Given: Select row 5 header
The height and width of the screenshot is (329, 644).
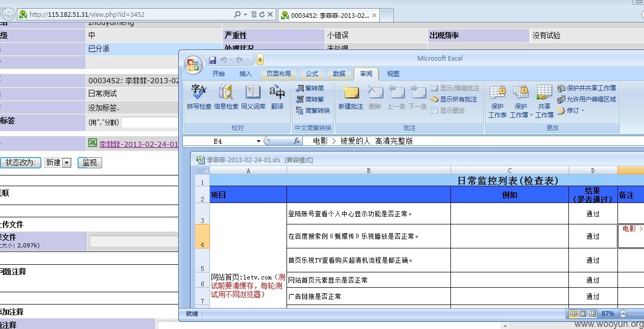Looking at the screenshot, I should [x=202, y=260].
